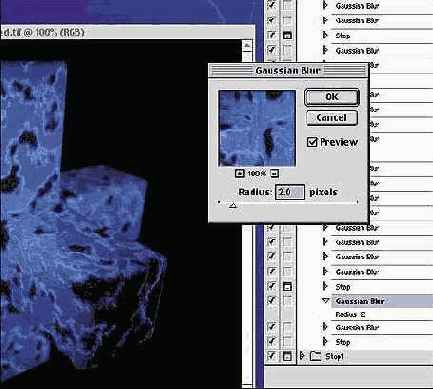This screenshot has height=389, width=433.
Task: Click empty dialog box beside highlighted Gaussian Blur step
Action: tap(287, 301)
